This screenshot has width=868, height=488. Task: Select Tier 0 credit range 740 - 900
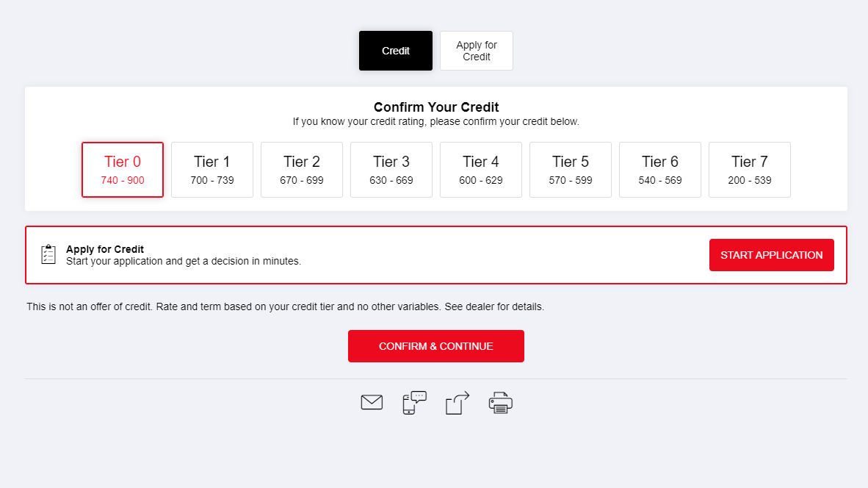pyautogui.click(x=123, y=170)
